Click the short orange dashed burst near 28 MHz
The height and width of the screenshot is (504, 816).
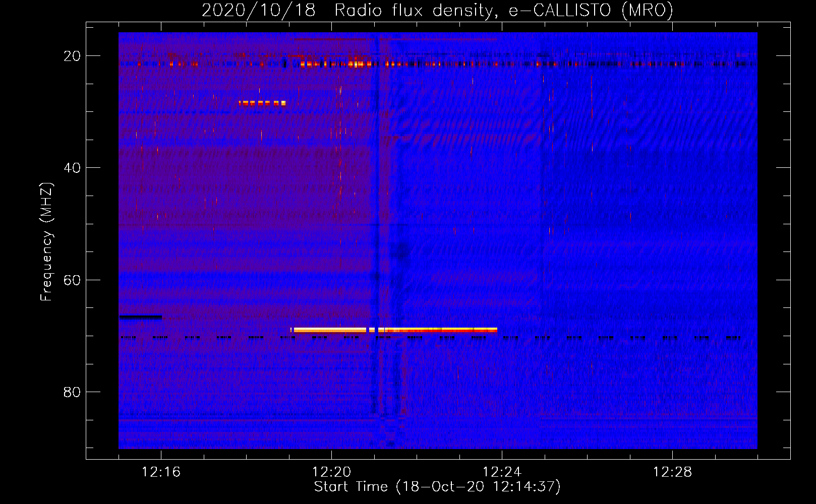pyautogui.click(x=262, y=103)
